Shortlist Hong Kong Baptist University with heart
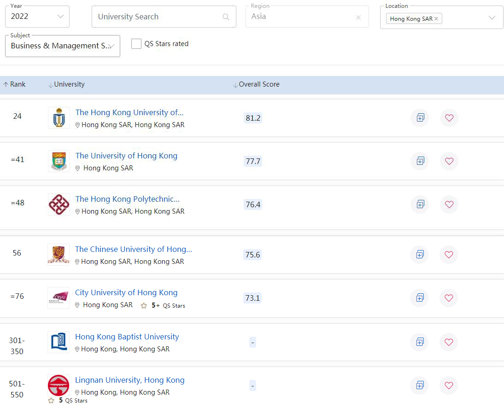Screen dimensions: 504x420 tap(449, 342)
